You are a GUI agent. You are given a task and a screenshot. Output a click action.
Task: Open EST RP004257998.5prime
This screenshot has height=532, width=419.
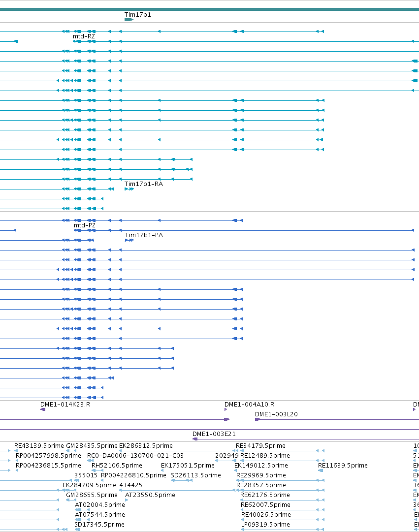click(x=48, y=456)
